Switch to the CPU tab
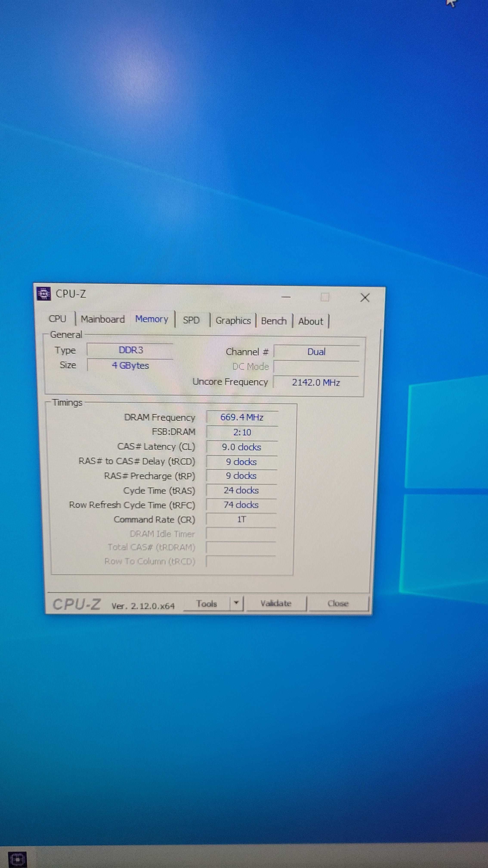 click(58, 319)
